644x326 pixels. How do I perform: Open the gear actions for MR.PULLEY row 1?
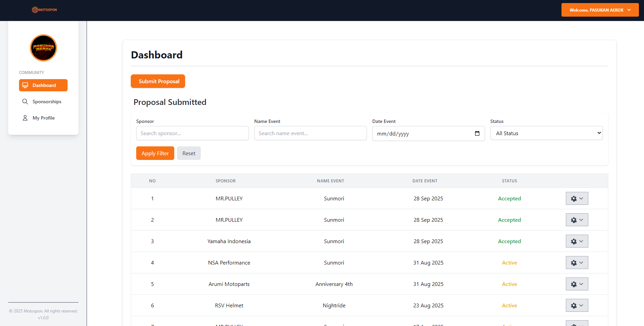[x=574, y=198]
